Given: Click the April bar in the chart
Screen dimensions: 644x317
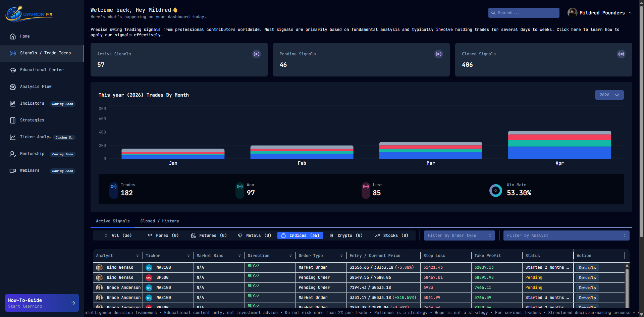Looking at the screenshot, I should pos(559,145).
